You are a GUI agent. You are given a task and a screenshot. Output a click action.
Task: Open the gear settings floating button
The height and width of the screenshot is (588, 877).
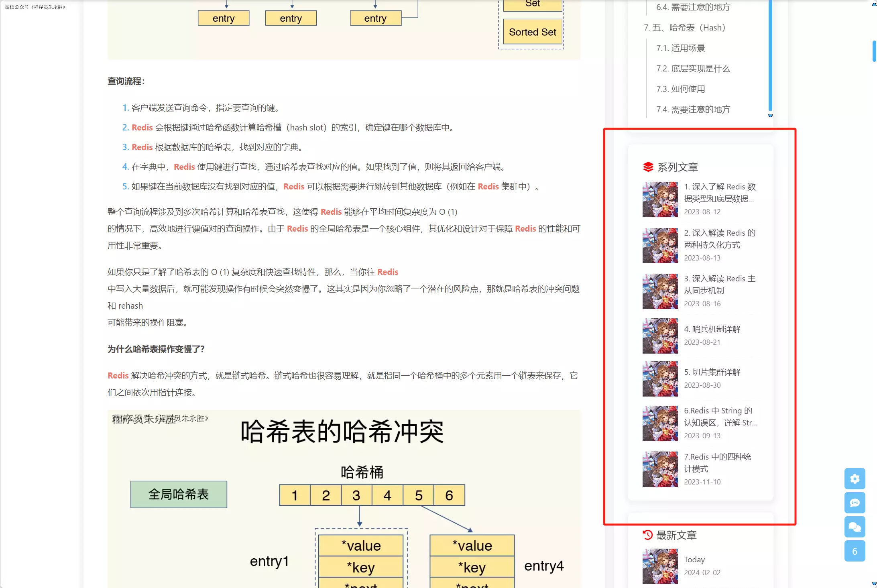click(855, 478)
